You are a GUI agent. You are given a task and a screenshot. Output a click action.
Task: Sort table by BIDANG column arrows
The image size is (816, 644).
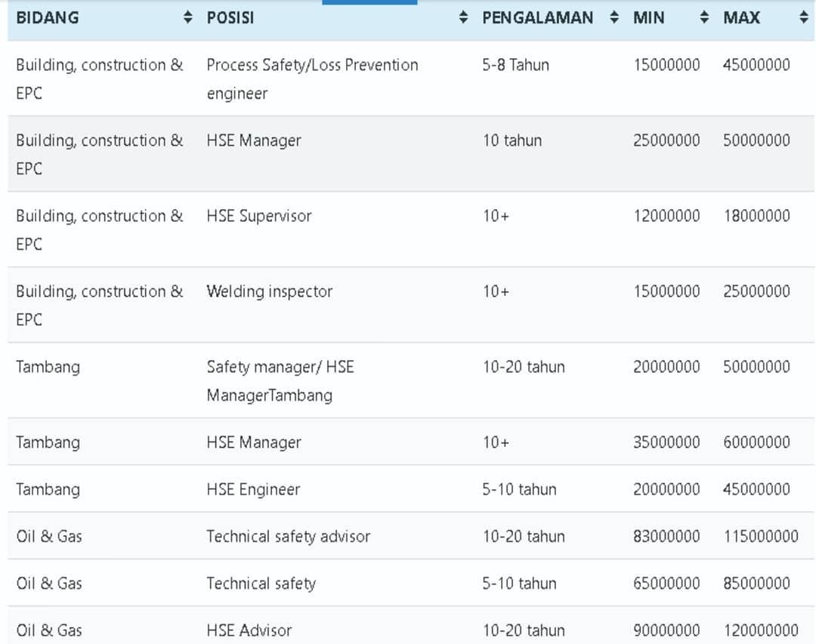point(188,17)
